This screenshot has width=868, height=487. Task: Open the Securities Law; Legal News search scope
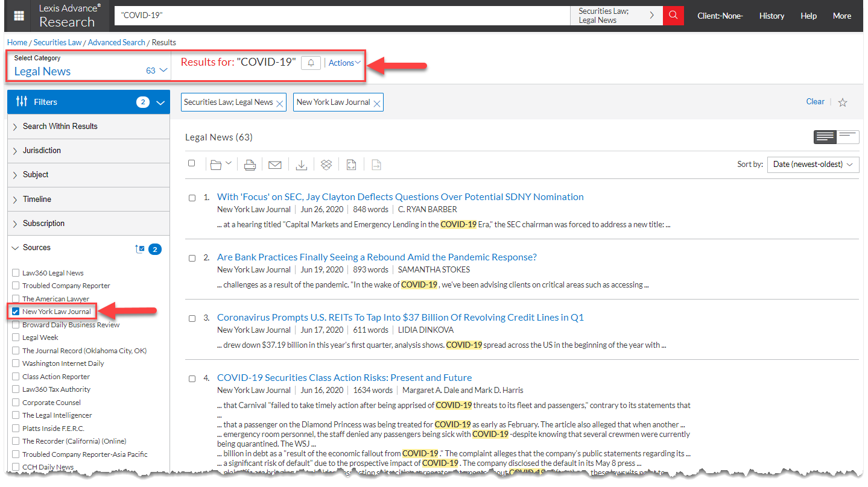(x=616, y=16)
